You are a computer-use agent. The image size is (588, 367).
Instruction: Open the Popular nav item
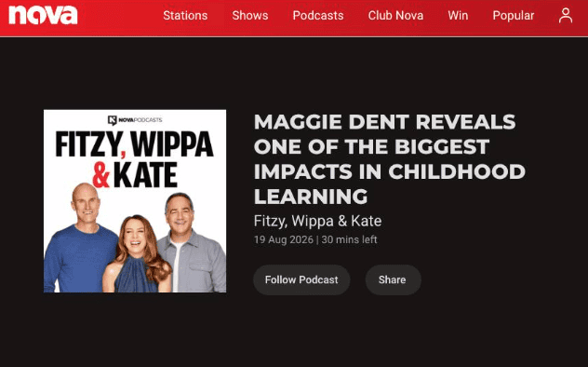point(514,16)
